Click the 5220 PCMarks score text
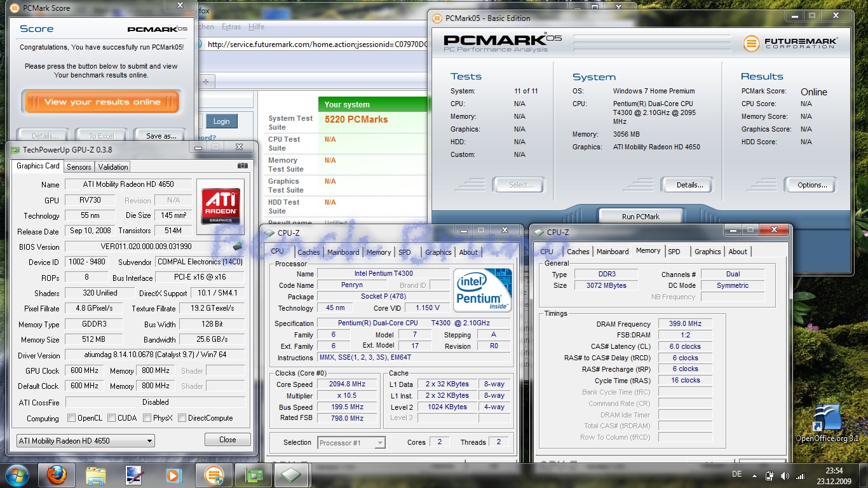This screenshot has height=488, width=868. pos(356,119)
